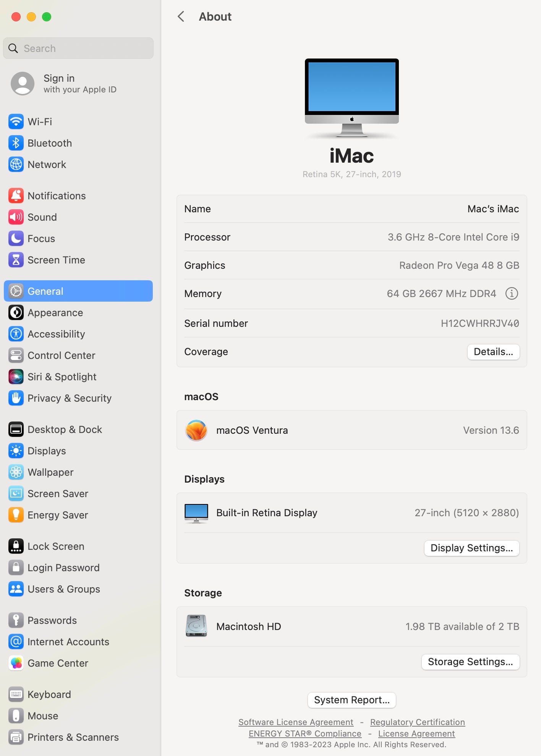The width and height of the screenshot is (541, 756).
Task: Open Login Password lock icon
Action: click(16, 568)
